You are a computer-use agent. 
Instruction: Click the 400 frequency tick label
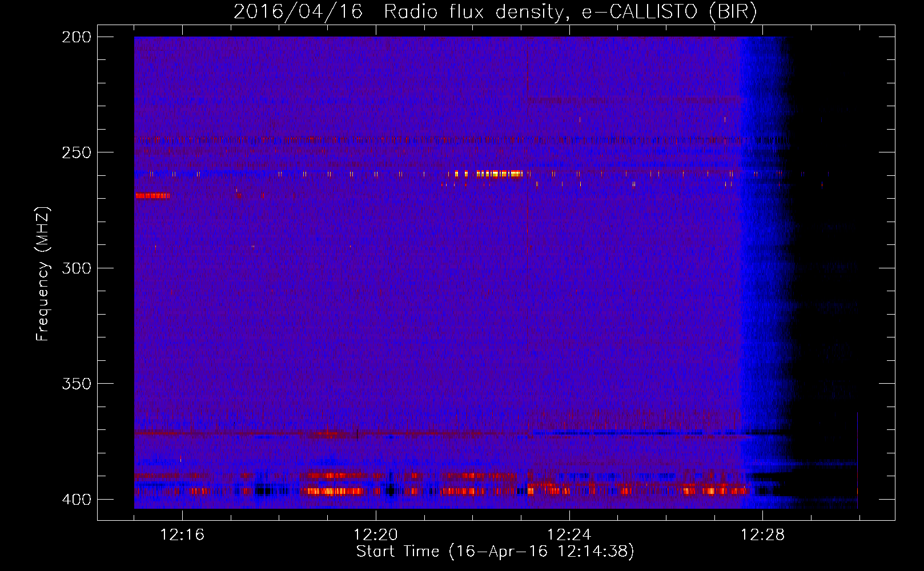[77, 500]
